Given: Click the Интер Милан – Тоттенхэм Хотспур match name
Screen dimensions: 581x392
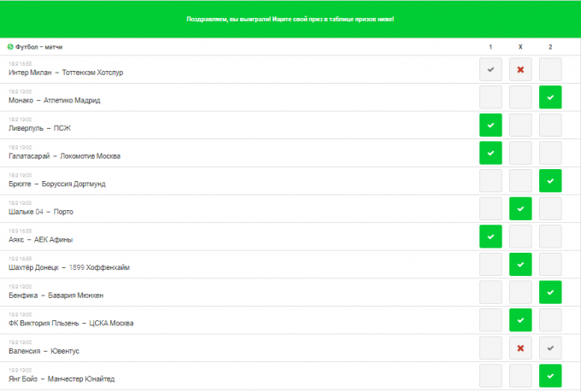Looking at the screenshot, I should click(66, 73).
